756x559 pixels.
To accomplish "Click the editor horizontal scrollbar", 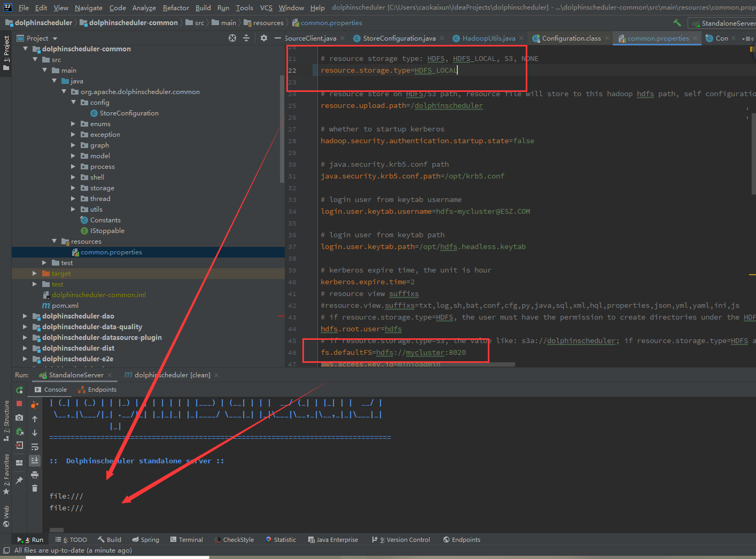I will 417,364.
